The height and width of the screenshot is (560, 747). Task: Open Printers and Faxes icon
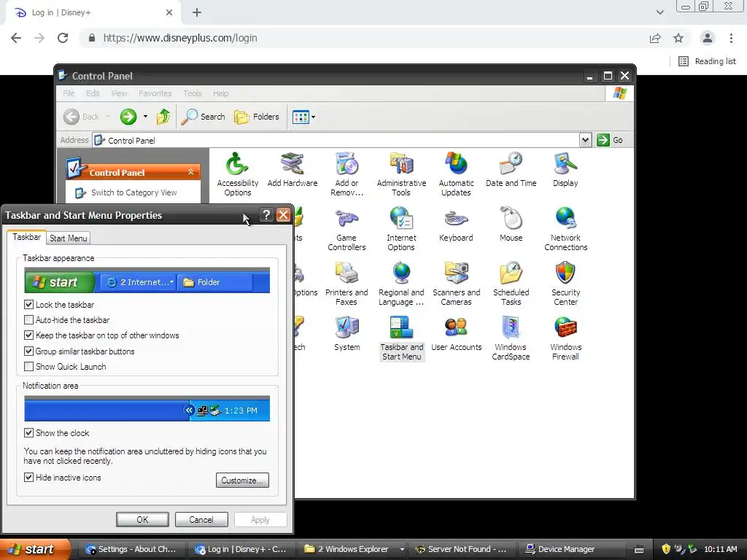(347, 284)
